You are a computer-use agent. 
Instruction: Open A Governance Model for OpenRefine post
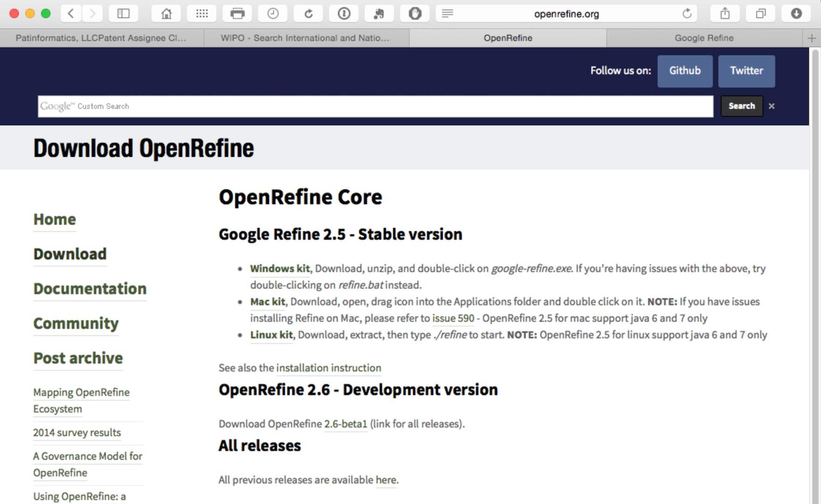88,464
